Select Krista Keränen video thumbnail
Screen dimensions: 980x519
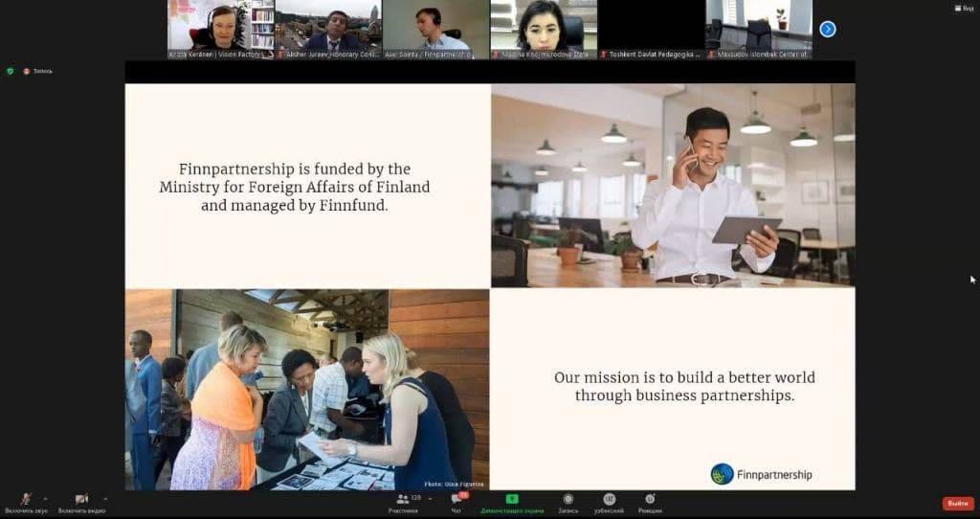coord(221,30)
